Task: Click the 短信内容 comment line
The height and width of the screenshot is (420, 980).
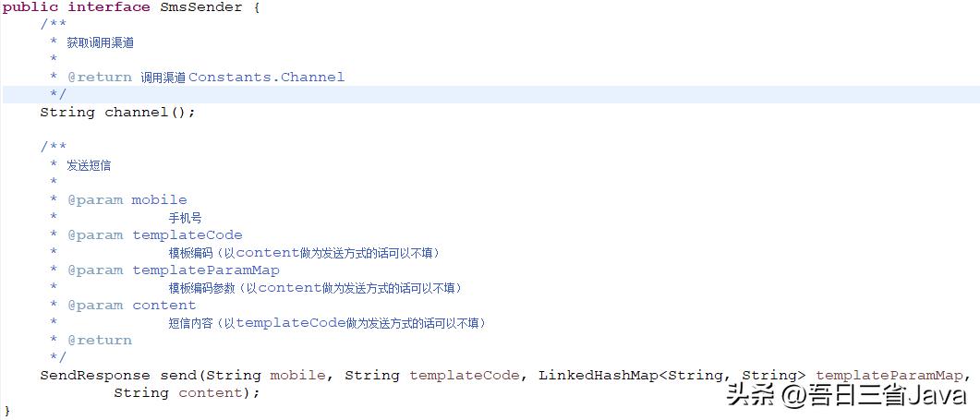Action: [326, 323]
